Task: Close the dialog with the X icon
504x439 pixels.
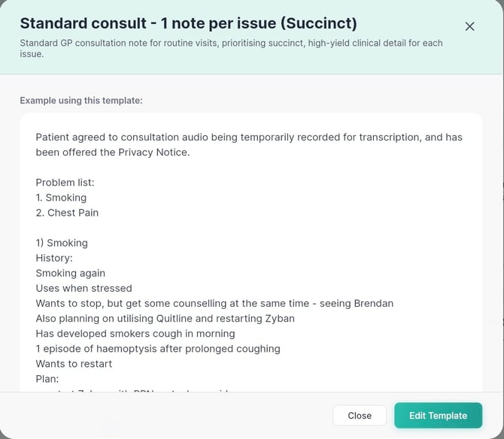Action: coord(469,26)
